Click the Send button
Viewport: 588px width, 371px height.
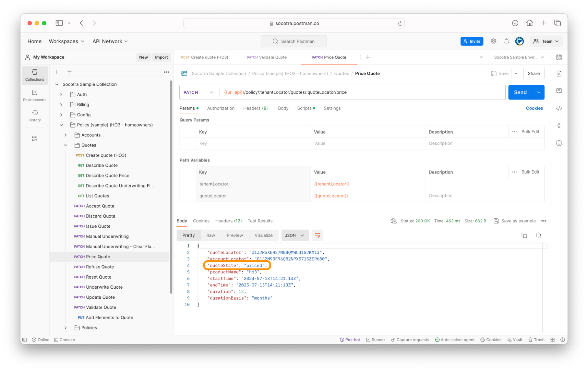pos(520,92)
